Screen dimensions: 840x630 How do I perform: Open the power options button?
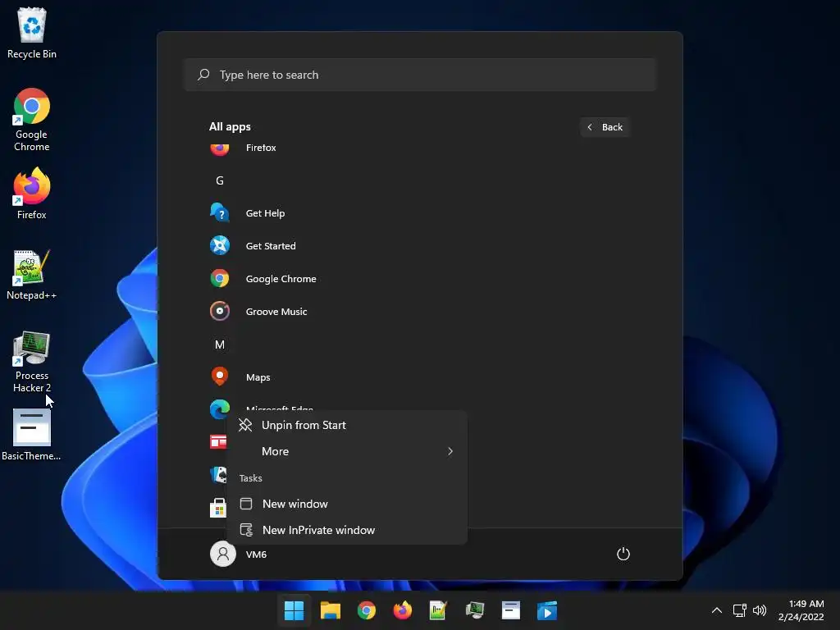(x=623, y=554)
